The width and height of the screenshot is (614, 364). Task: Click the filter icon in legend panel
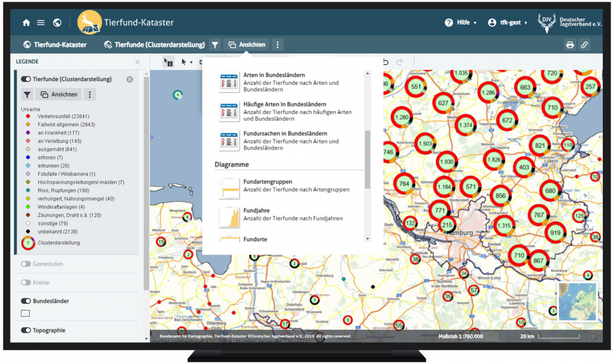coord(27,94)
